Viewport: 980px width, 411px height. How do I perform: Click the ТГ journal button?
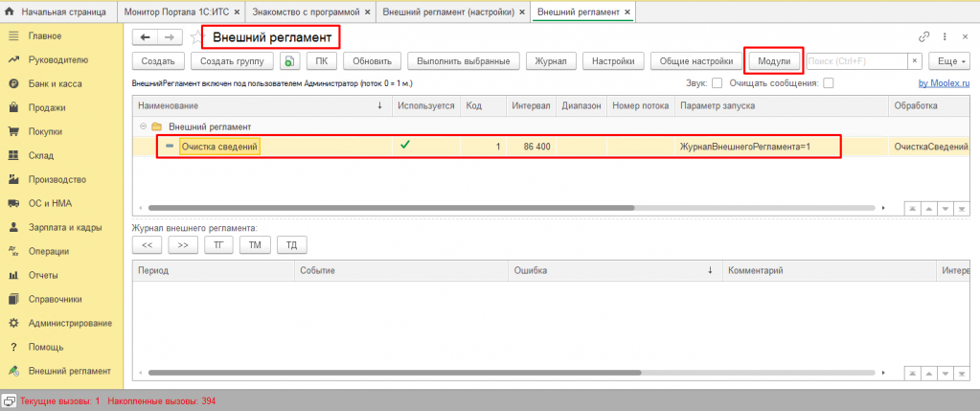[x=218, y=245]
